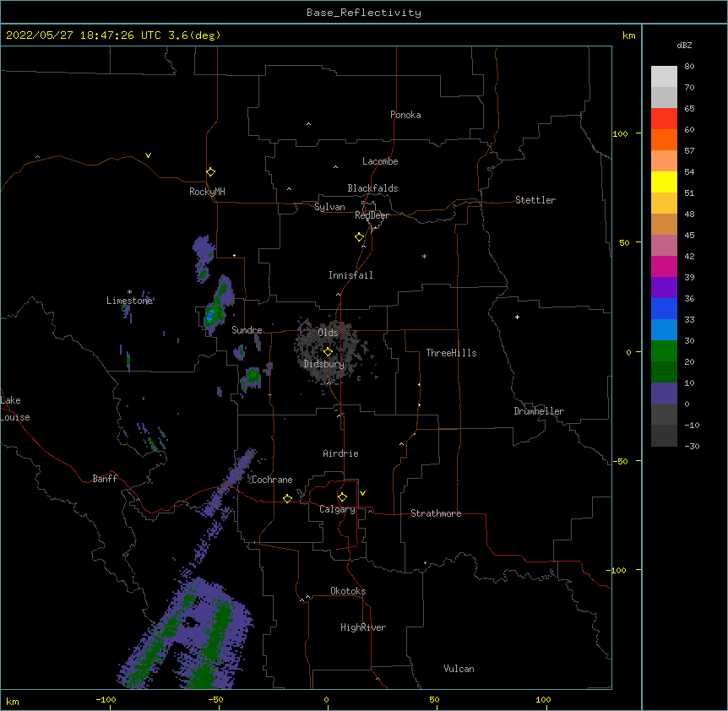Click the yellow V marker northwest of RockyMH
Screen dimensions: 728x711
click(148, 155)
